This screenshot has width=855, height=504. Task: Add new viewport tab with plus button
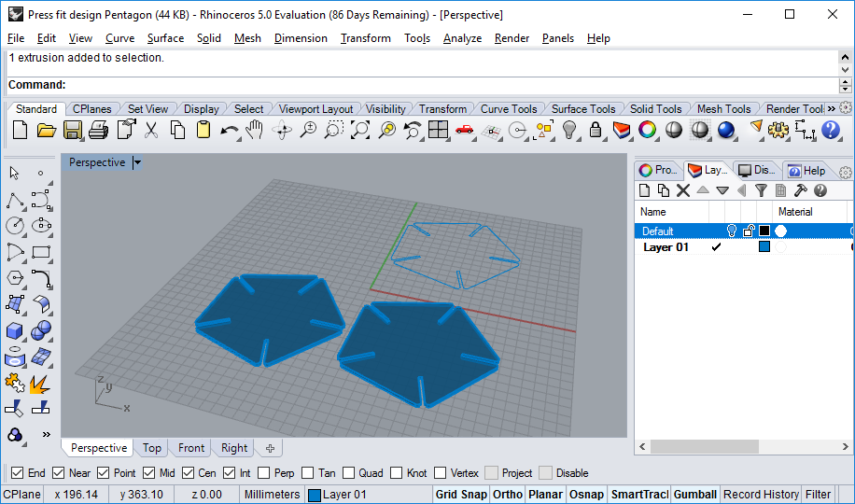pos(270,448)
